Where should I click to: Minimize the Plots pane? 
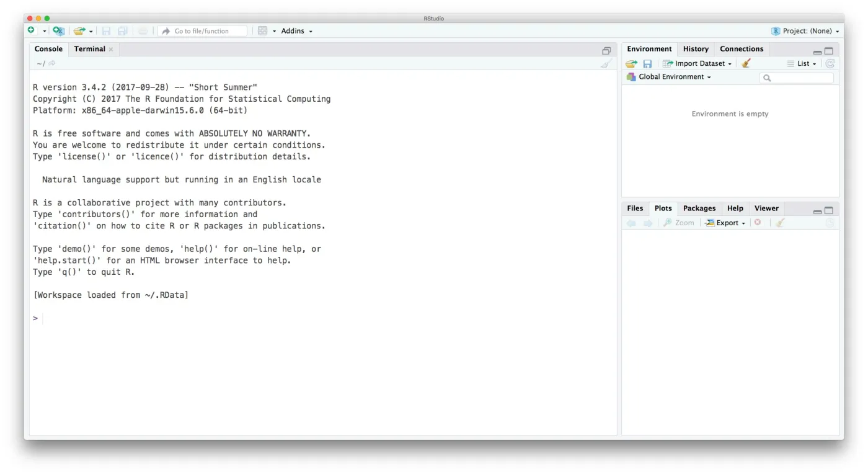817,212
